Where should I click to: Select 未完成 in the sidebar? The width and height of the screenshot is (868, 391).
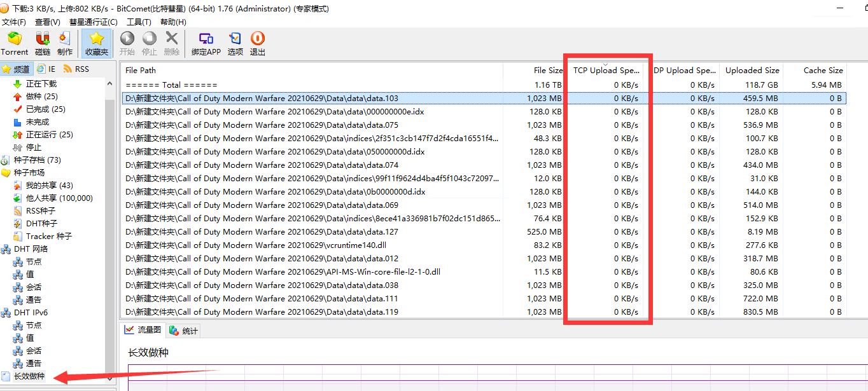(x=31, y=122)
